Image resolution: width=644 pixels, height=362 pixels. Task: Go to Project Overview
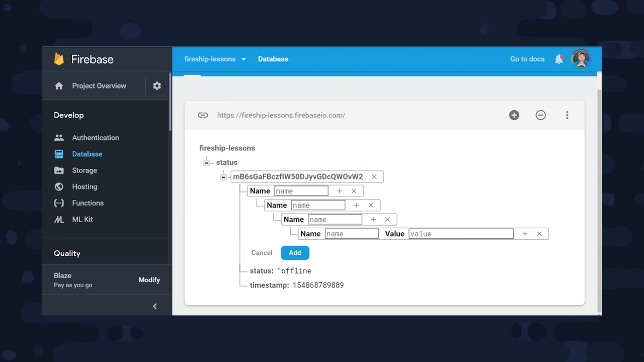point(99,86)
